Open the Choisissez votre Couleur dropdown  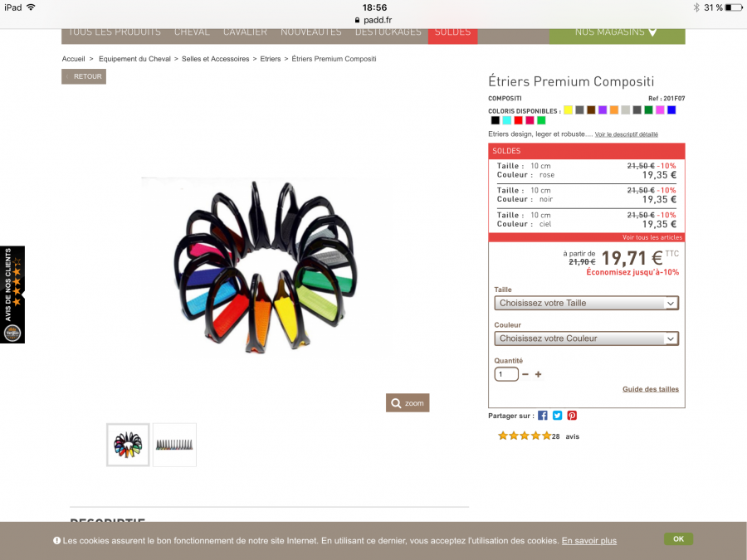coord(587,338)
